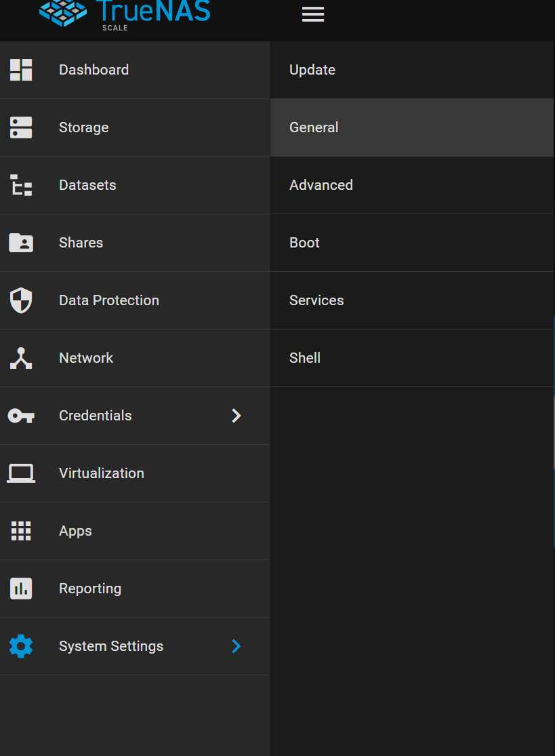The width and height of the screenshot is (555, 756).
Task: Click the Dashboard grid icon
Action: click(21, 70)
